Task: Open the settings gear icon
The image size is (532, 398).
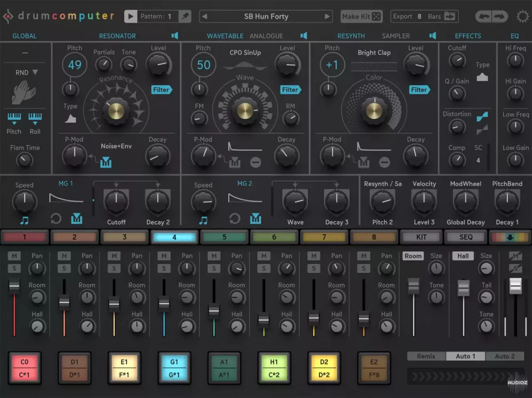Action: (x=523, y=17)
